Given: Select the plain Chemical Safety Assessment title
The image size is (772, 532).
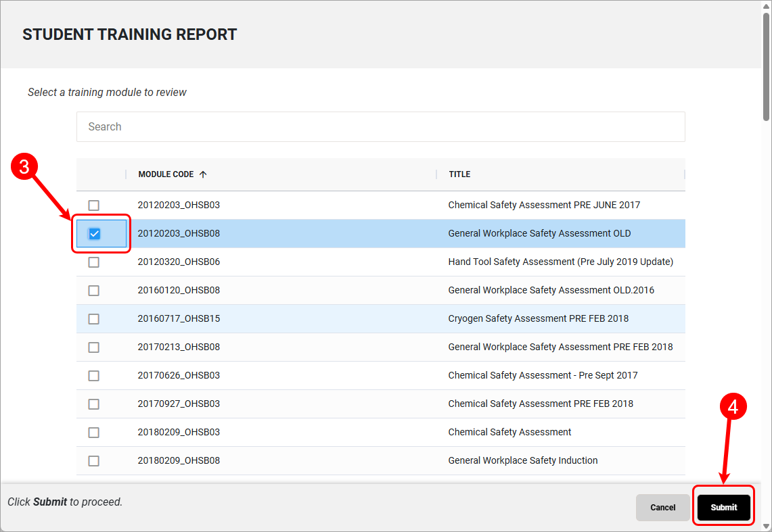Looking at the screenshot, I should (x=509, y=432).
